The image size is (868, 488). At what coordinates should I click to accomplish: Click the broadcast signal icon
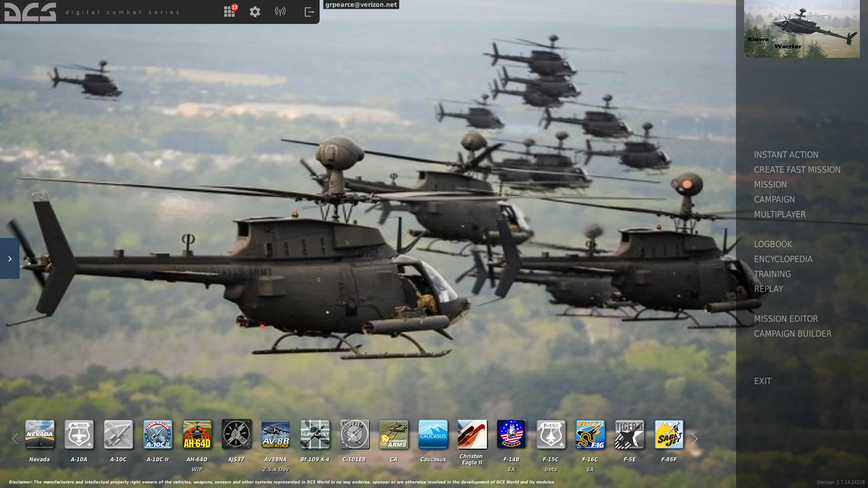(280, 12)
